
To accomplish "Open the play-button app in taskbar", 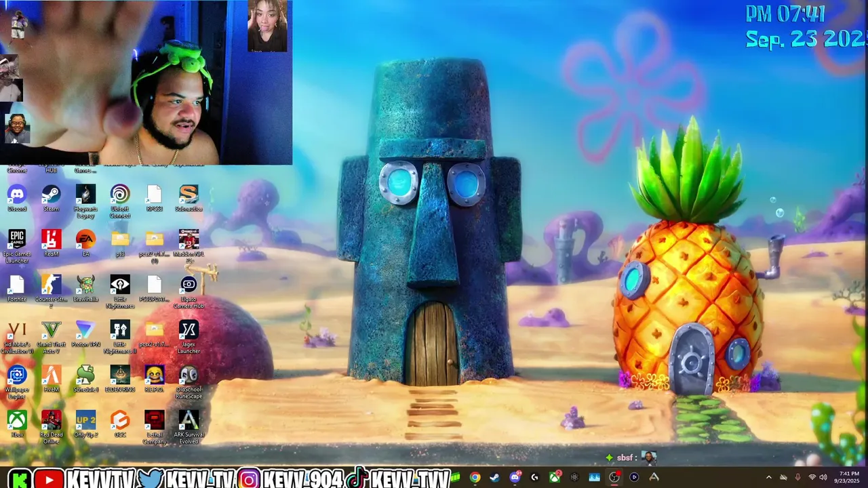I will (634, 477).
